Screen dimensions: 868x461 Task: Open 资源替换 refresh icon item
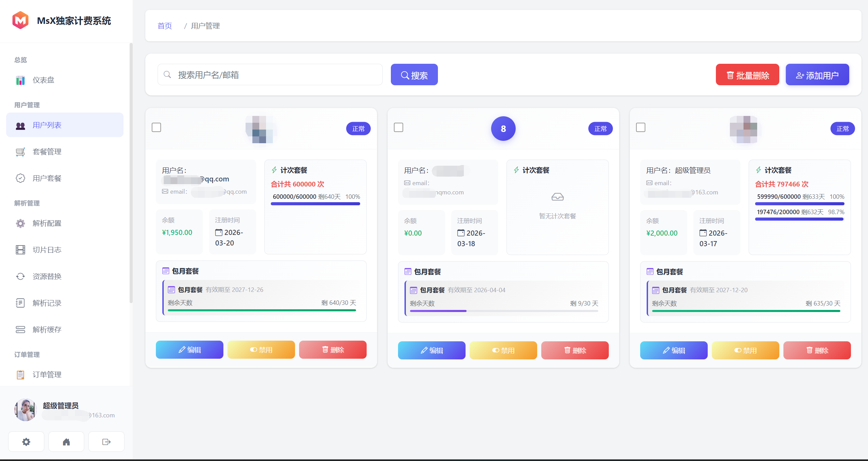pyautogui.click(x=47, y=277)
